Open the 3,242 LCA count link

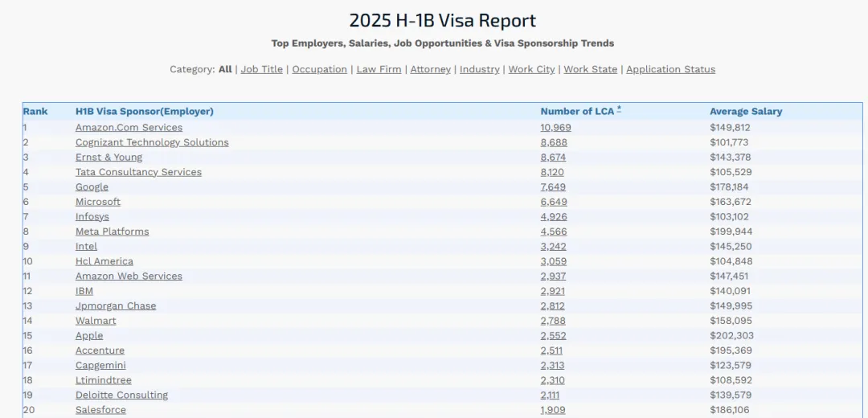coord(554,246)
